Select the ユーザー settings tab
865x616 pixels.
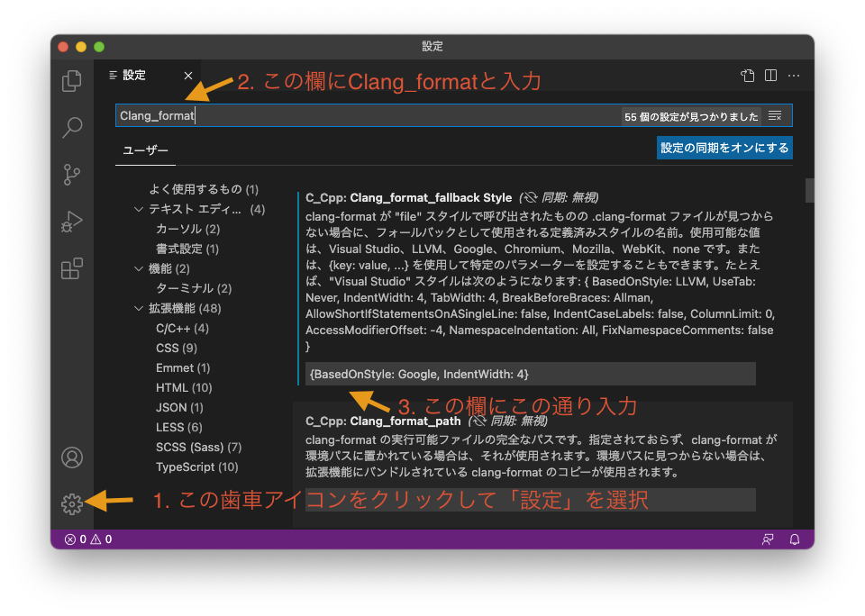[146, 150]
